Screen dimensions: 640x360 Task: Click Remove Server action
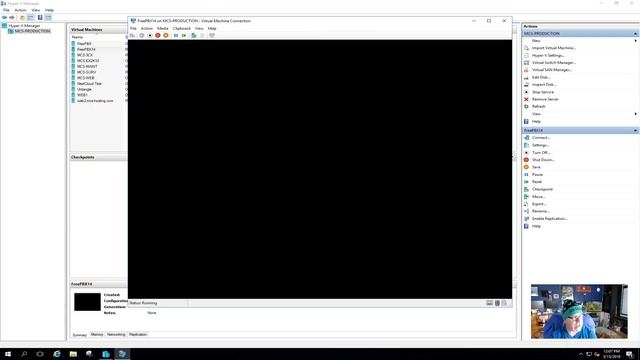pyautogui.click(x=545, y=100)
